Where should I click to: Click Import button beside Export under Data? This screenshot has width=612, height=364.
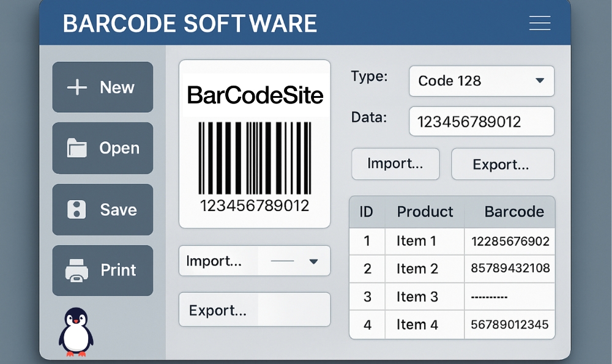(x=395, y=164)
